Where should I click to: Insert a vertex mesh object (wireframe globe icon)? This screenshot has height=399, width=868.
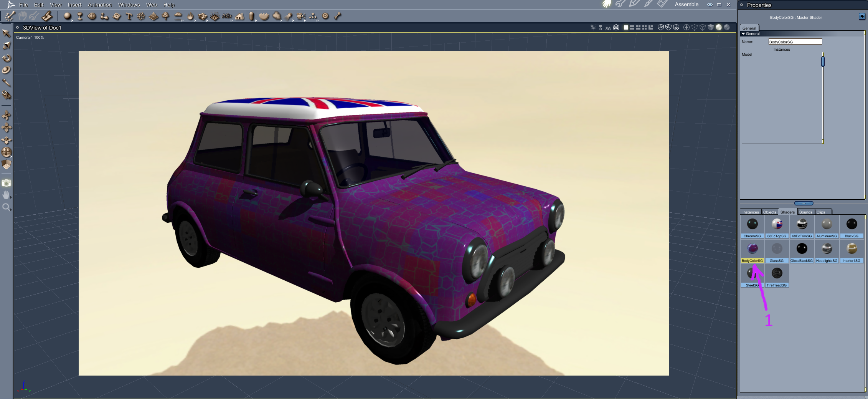click(x=92, y=16)
